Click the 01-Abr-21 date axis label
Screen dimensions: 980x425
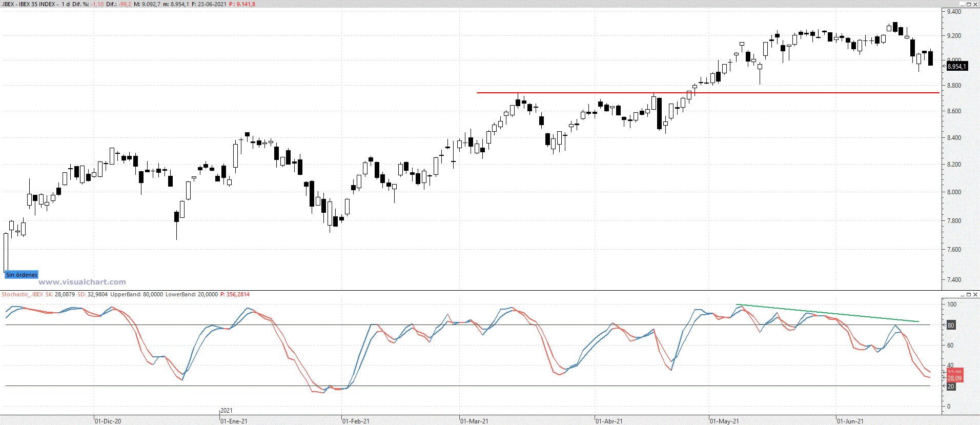click(x=609, y=421)
